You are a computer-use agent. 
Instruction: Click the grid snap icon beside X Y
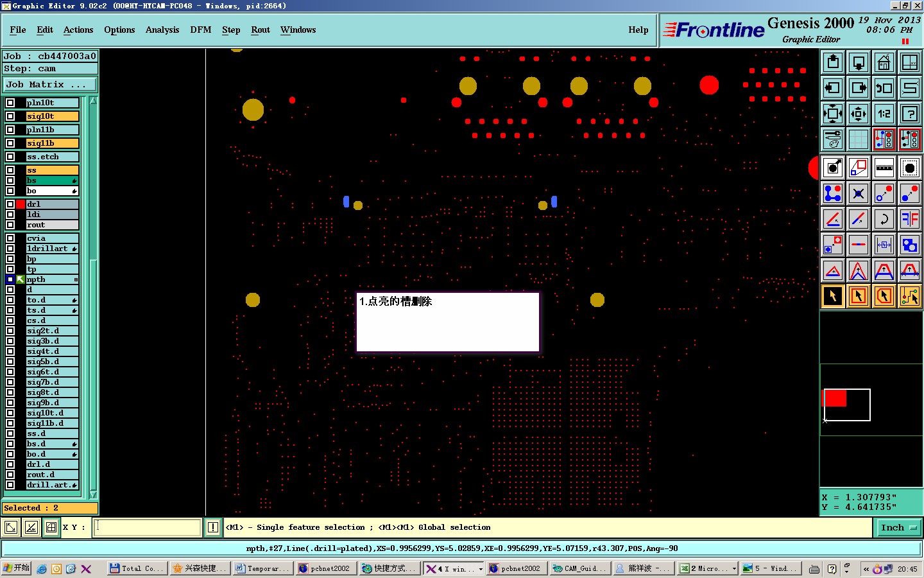(x=51, y=528)
